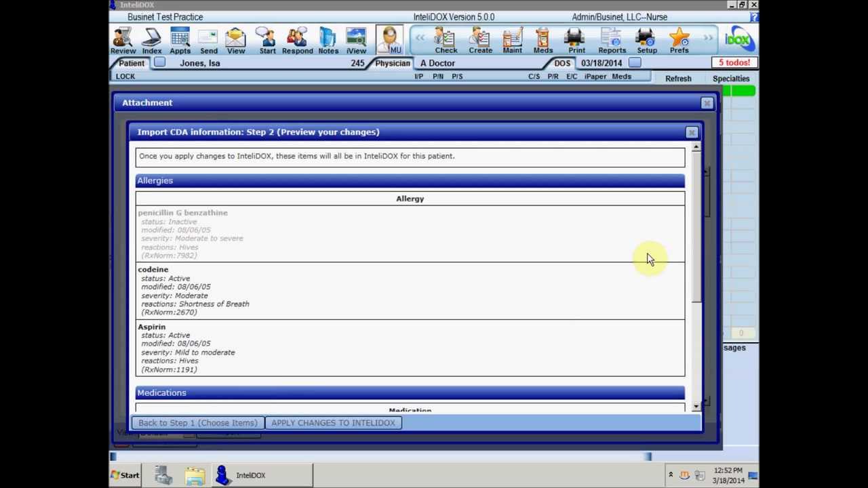Click the Allergies section header
The image size is (868, 488).
click(410, 180)
